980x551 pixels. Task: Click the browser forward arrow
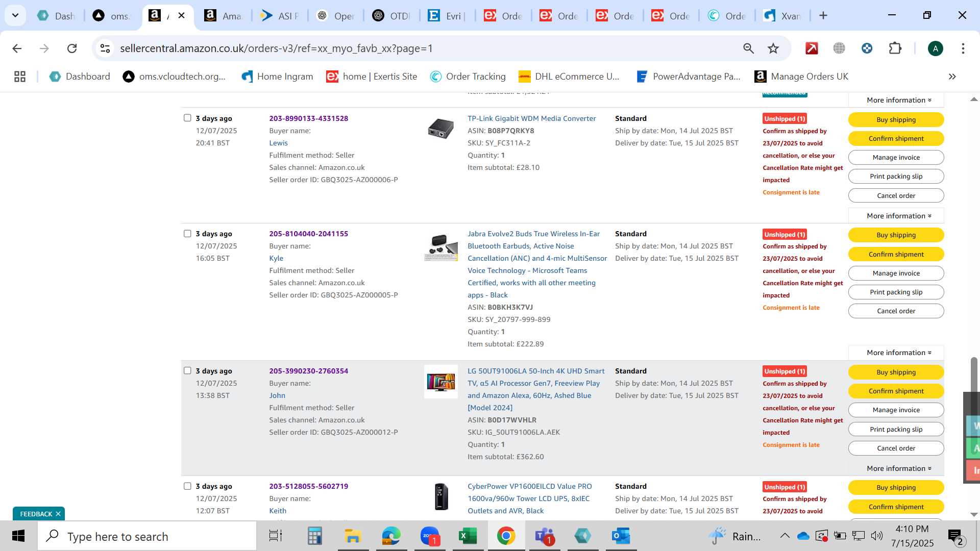coord(44,48)
